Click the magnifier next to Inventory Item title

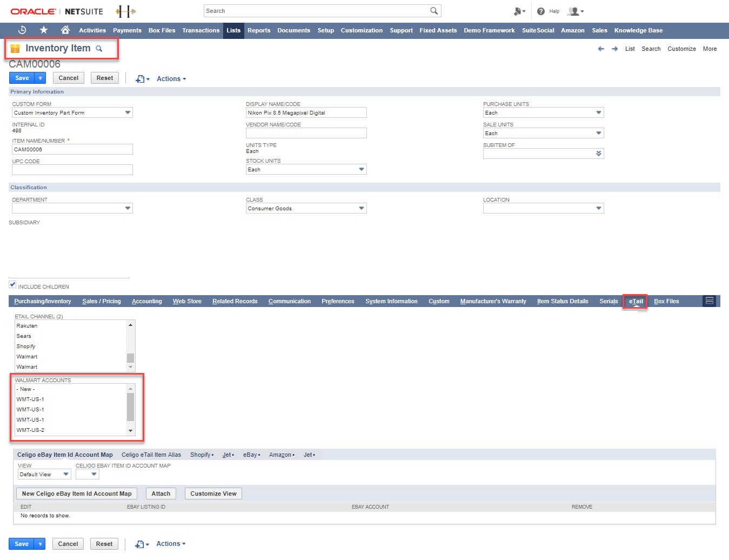[x=99, y=49]
